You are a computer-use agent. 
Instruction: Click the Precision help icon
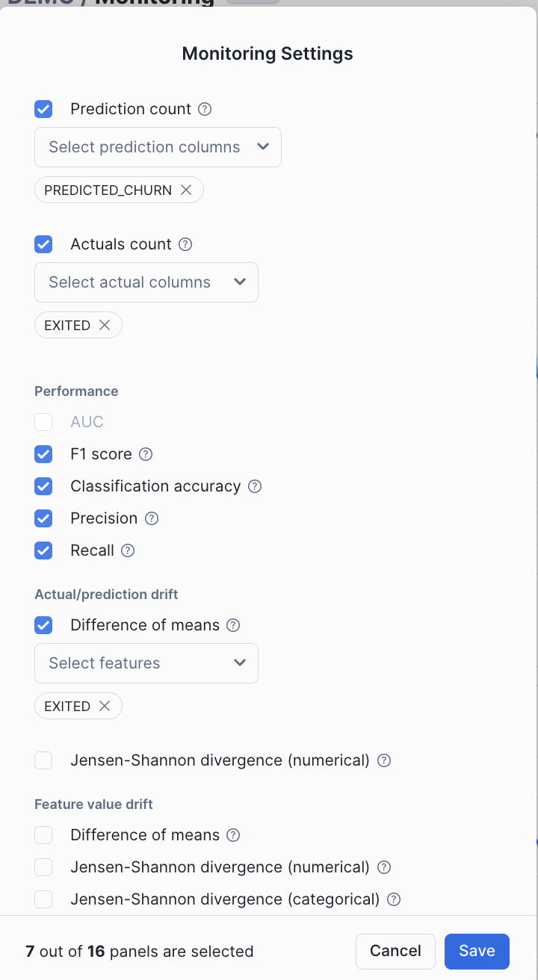(151, 518)
